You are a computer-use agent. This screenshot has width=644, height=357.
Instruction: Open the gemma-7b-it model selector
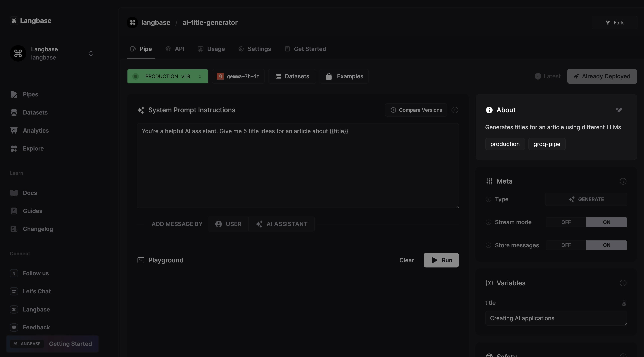(x=238, y=76)
